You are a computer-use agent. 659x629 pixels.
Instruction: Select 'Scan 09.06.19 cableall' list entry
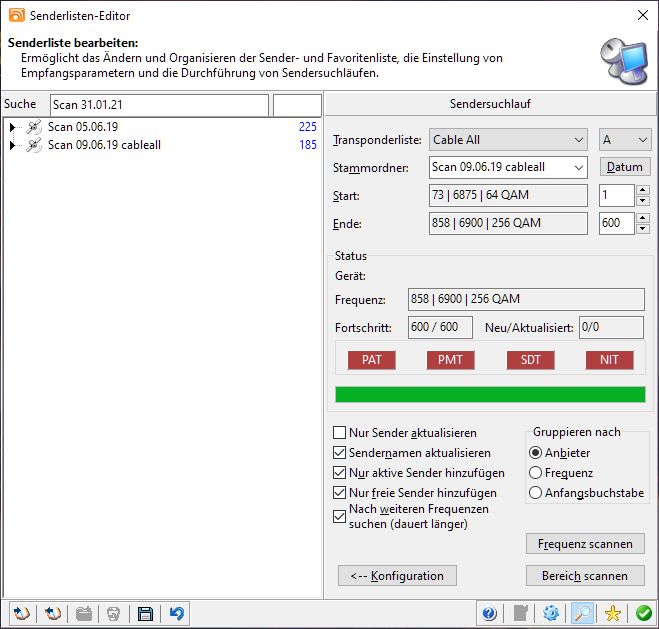[104, 145]
